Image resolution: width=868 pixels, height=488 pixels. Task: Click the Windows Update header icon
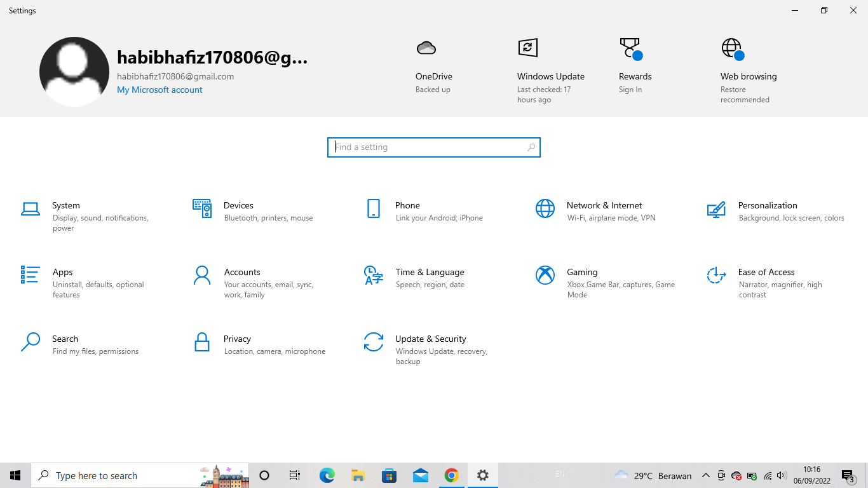(x=527, y=48)
